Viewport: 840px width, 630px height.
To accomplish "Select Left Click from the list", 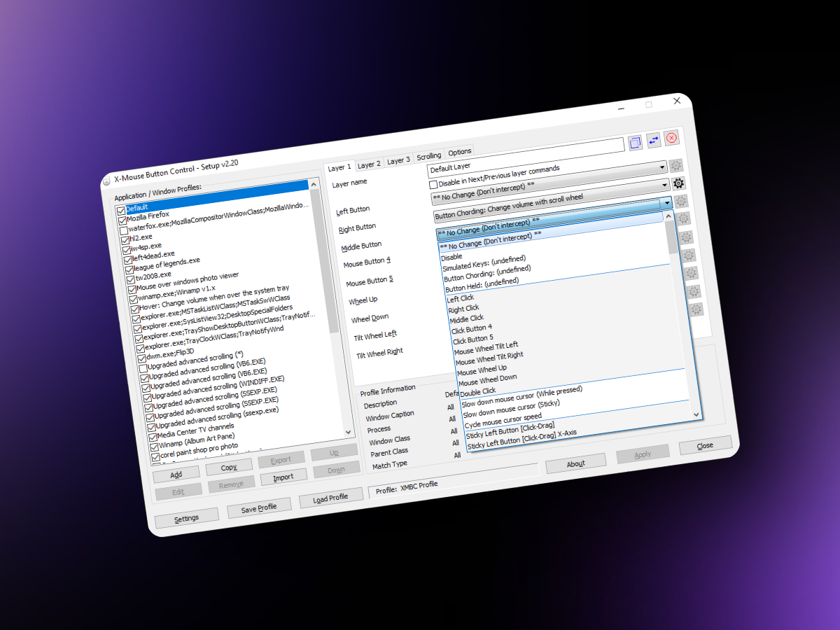I will 461,298.
